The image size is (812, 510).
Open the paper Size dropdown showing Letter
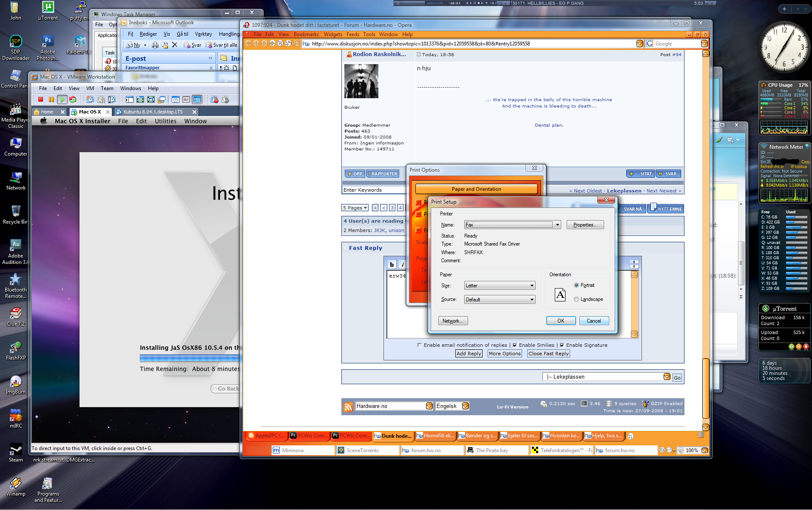click(500, 286)
